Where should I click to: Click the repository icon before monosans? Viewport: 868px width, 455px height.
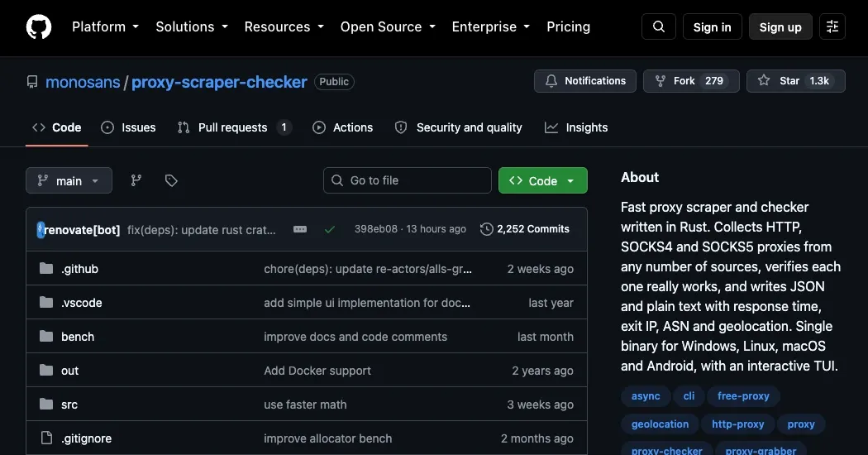(x=32, y=82)
